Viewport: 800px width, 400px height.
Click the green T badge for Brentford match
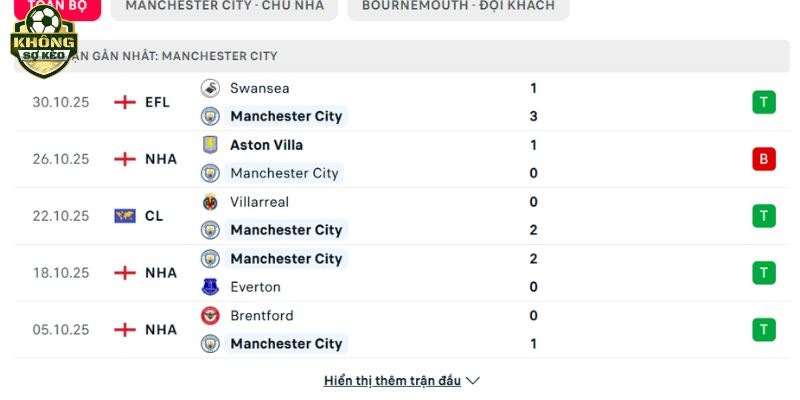point(764,330)
